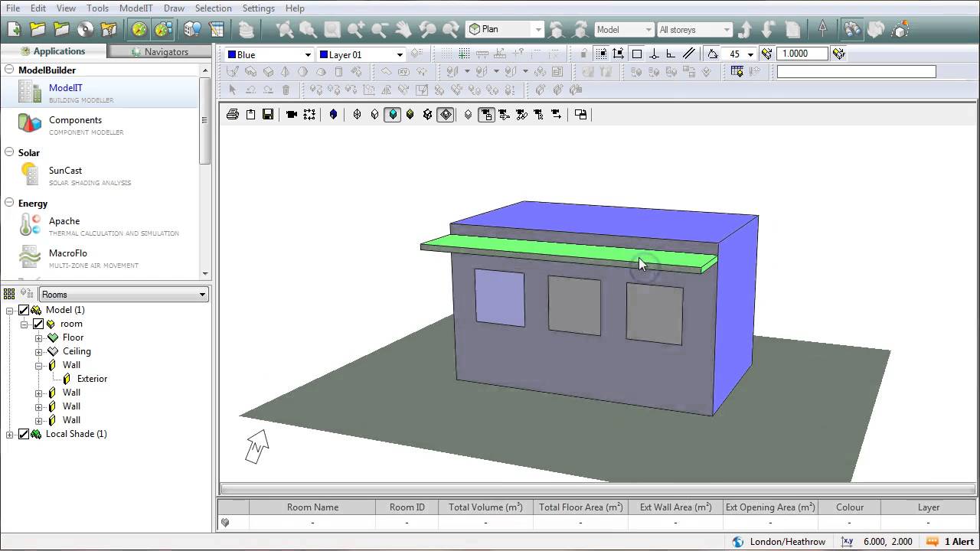Click the clipboard copy icon in viewer

[250, 114]
